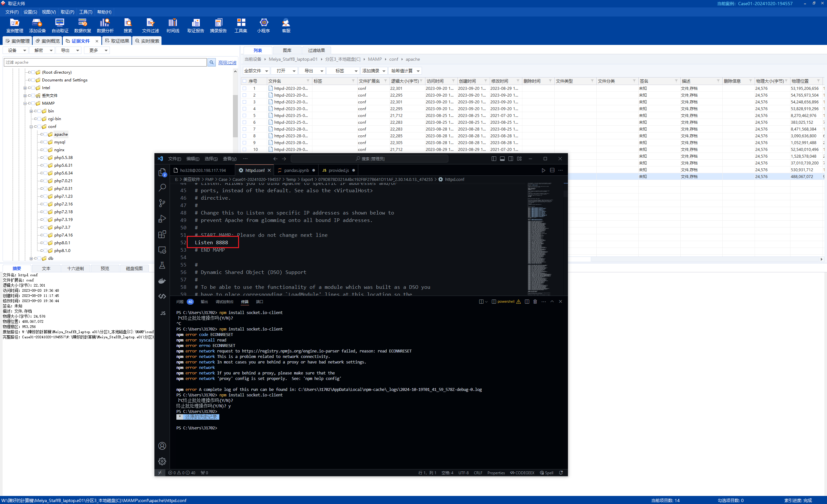This screenshot has height=504, width=827.
Task: Click the 哈希值计算 icon button
Action: click(x=402, y=71)
